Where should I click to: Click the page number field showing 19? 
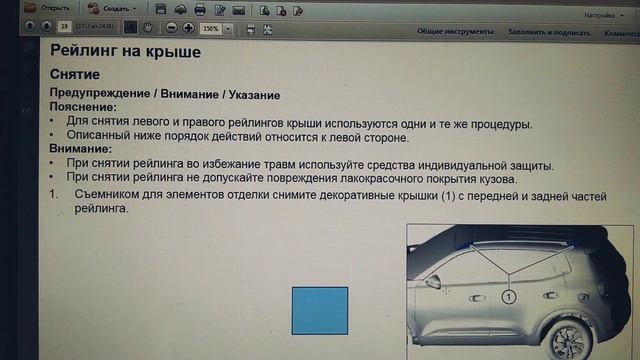point(64,27)
